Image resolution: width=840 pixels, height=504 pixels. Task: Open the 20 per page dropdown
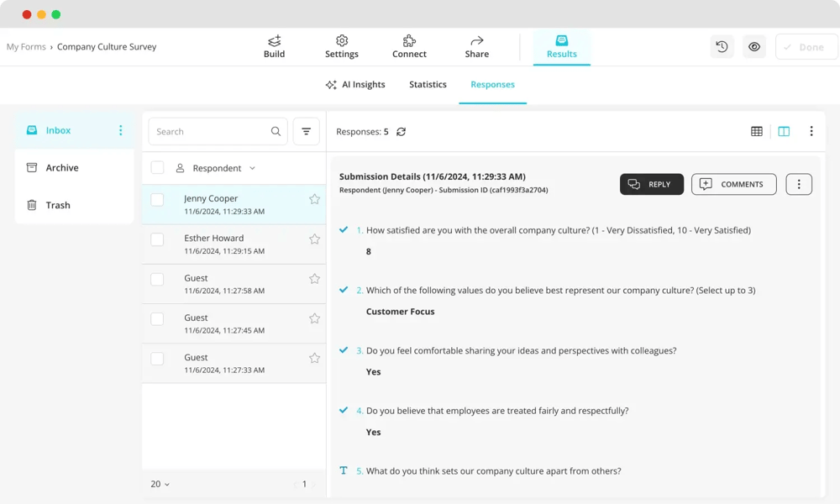[x=160, y=484]
